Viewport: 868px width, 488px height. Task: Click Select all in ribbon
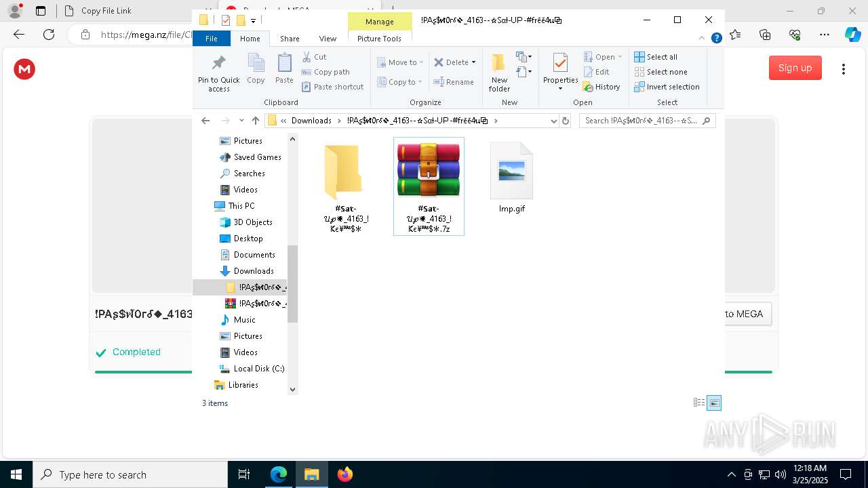click(x=656, y=57)
